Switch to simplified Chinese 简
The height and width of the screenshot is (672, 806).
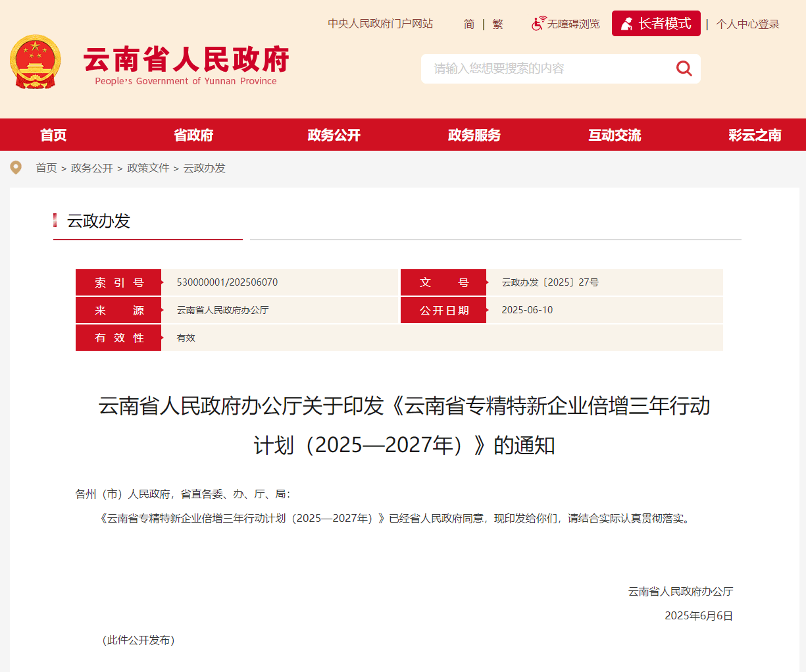point(468,24)
